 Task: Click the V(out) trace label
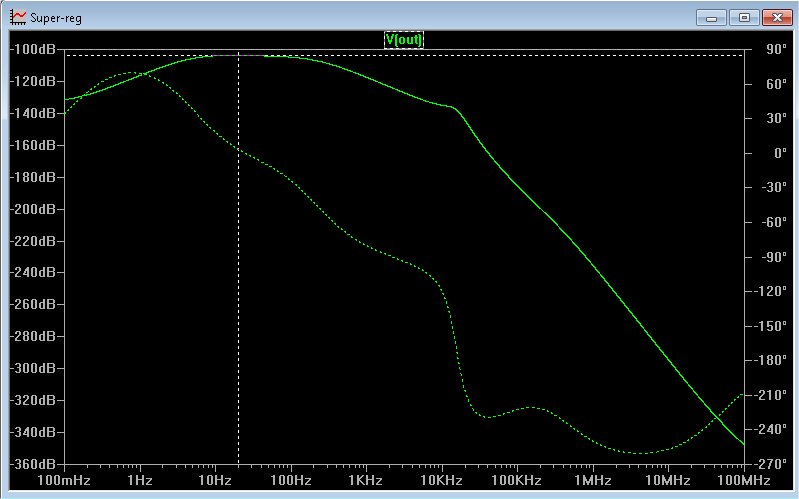click(404, 40)
